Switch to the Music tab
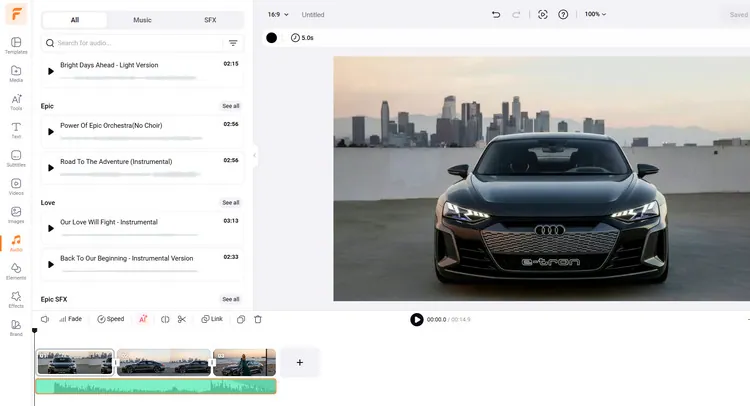 (142, 20)
